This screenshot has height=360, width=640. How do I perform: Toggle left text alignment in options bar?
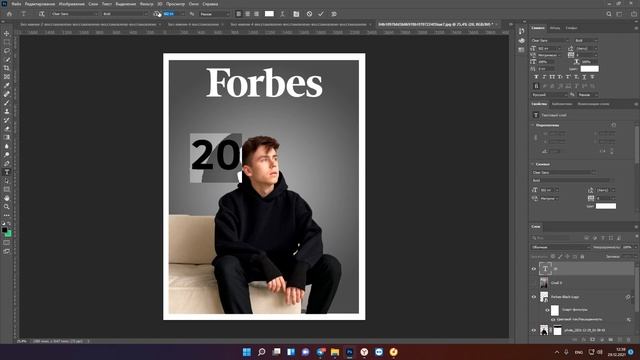point(239,14)
